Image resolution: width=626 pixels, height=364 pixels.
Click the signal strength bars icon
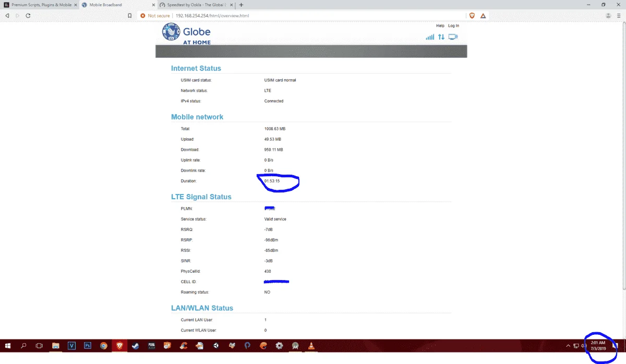coord(430,37)
